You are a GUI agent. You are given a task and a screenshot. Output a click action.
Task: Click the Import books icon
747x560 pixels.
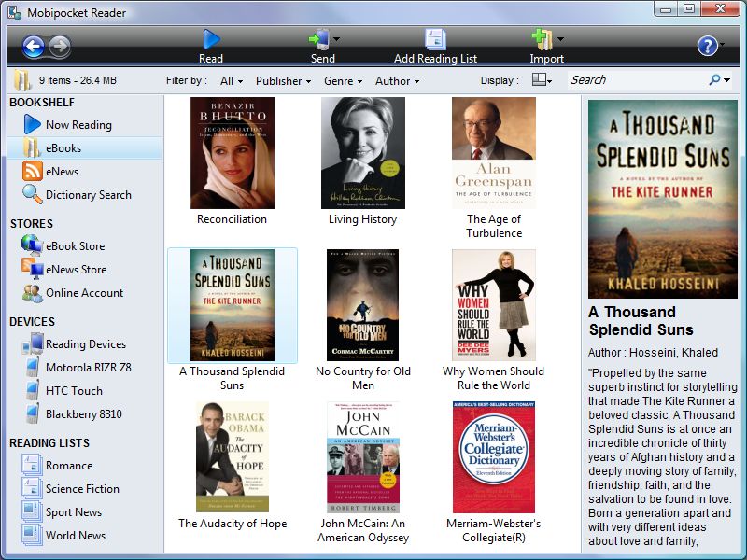pyautogui.click(x=543, y=39)
